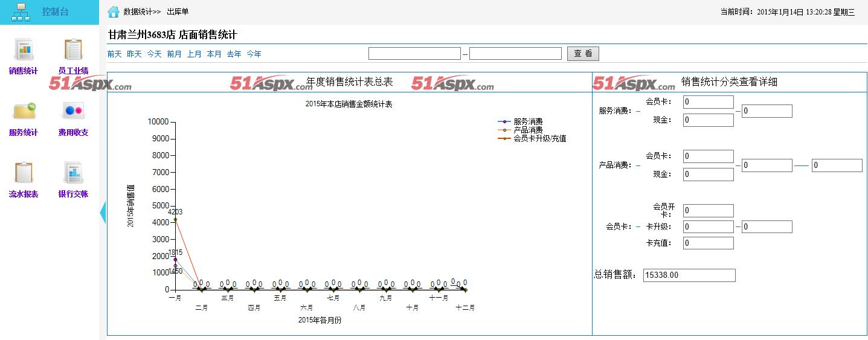Filter by 今天 link
868x340 pixels.
[154, 54]
